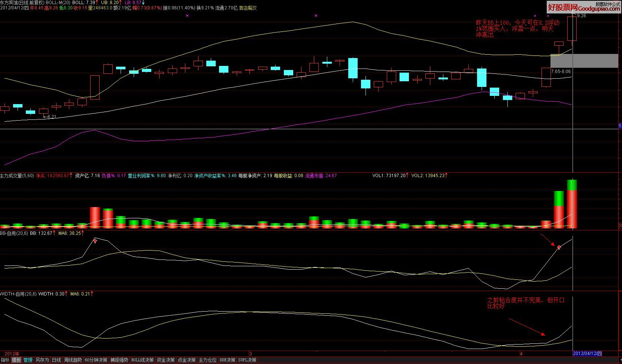Click the 另存为 button
This screenshot has height=364, width=622.
(42, 360)
